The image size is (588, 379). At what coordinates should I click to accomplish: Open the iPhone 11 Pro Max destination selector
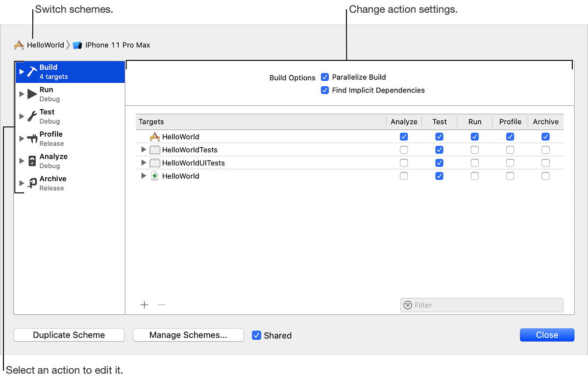pos(111,45)
